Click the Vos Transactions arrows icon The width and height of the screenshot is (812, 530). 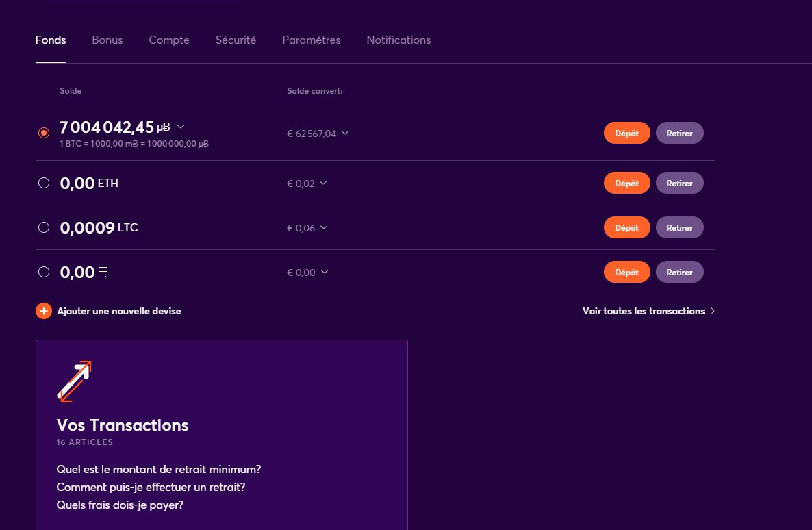click(74, 381)
